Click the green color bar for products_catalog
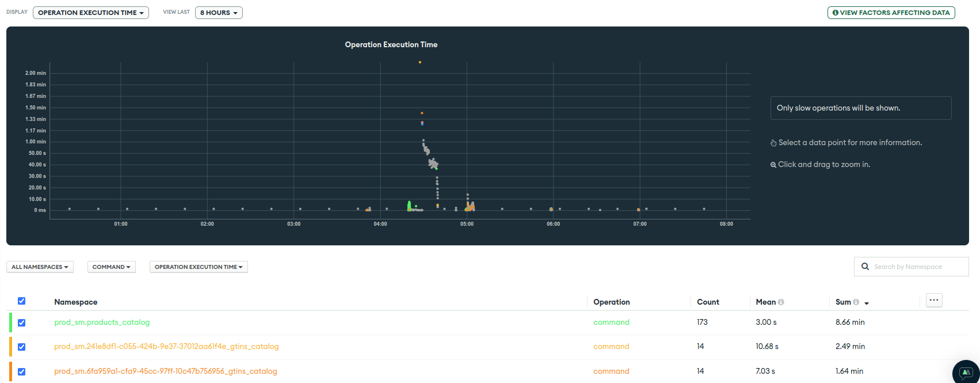This screenshot has height=383, width=980. (10, 323)
